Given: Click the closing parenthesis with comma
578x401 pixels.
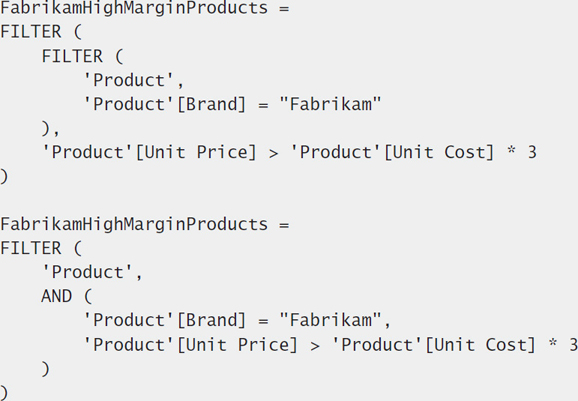Looking at the screenshot, I should [x=51, y=129].
